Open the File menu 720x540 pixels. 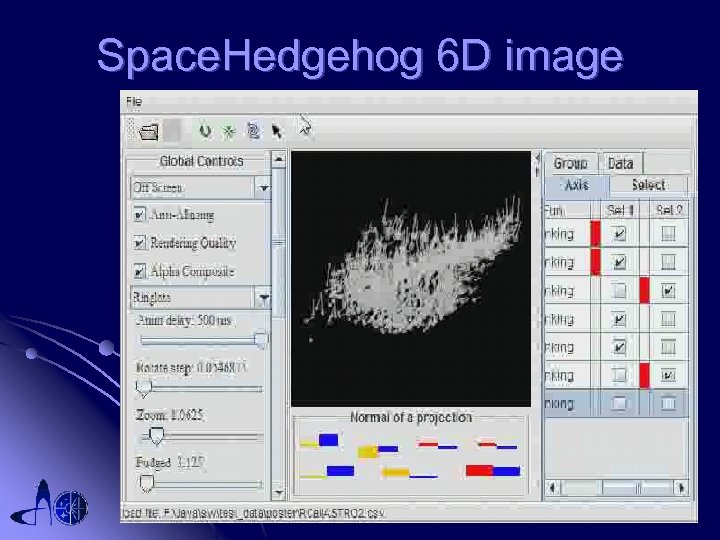(x=134, y=102)
